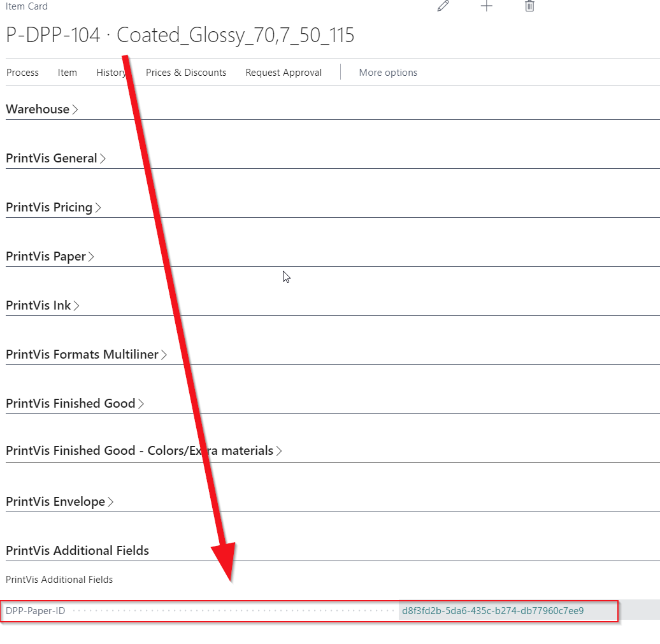The image size is (660, 644).
Task: Click the pencil edit icon
Action: [x=443, y=6]
